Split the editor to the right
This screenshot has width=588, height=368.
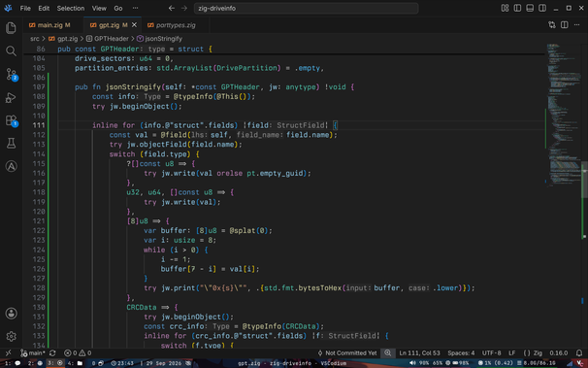[565, 24]
